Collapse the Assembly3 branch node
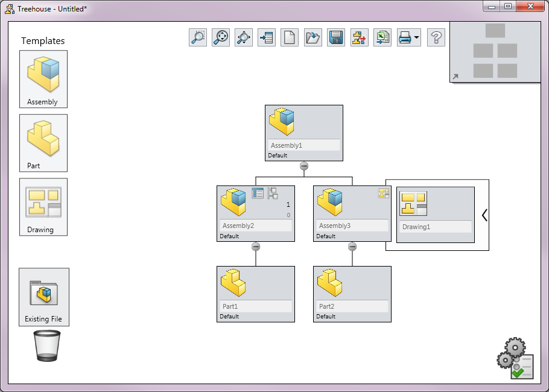This screenshot has height=392, width=549. coord(352,247)
